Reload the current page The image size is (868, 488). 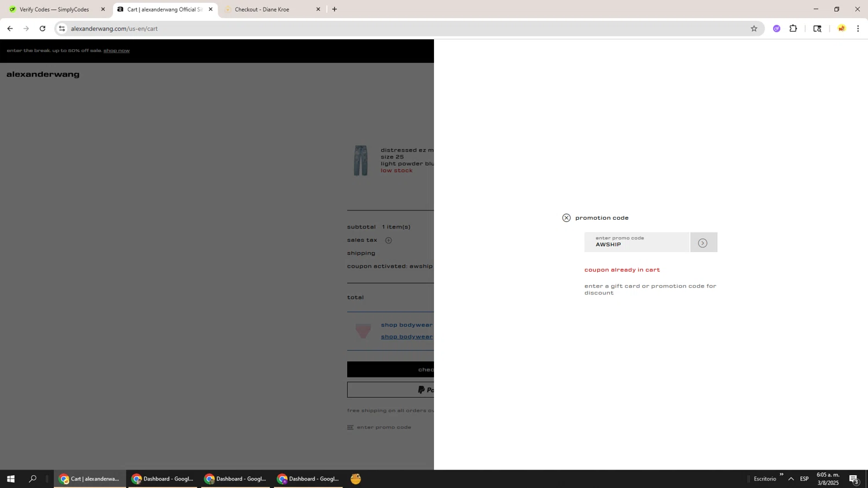[x=42, y=28]
